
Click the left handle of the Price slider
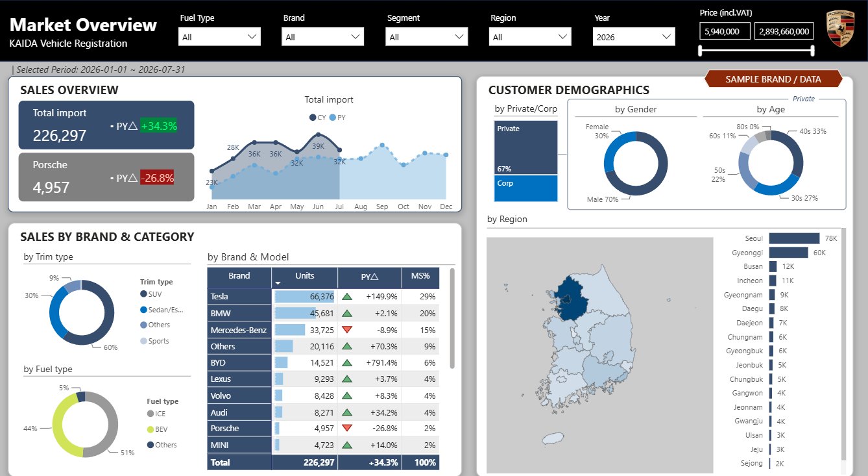701,51
